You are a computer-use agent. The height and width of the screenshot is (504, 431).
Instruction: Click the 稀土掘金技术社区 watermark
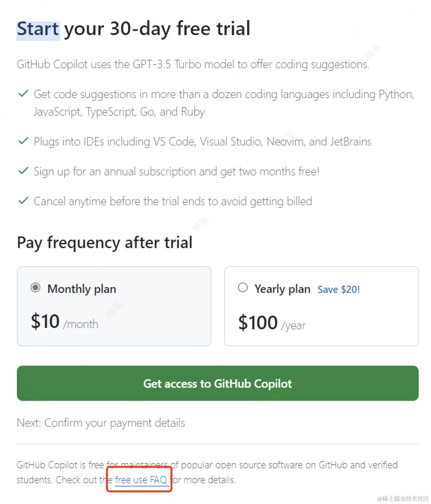(403, 498)
